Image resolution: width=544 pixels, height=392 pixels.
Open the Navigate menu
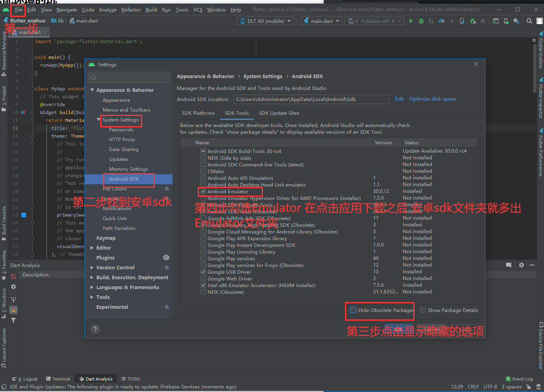(66, 9)
